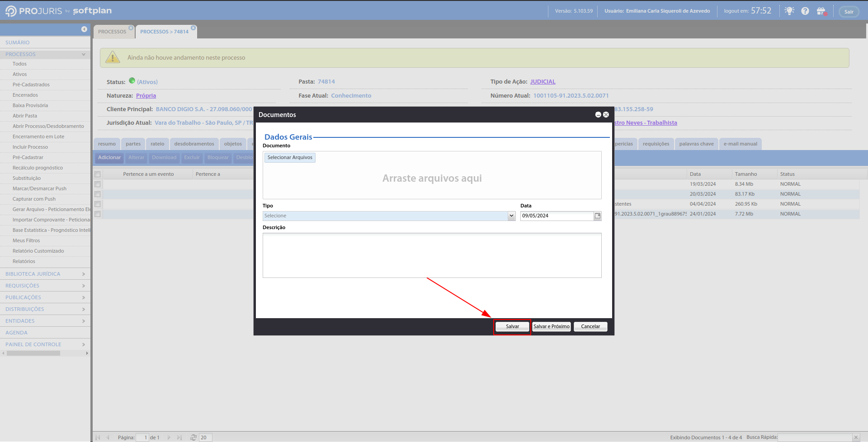
Task: Check the row dated 19/03/2024
Action: [x=97, y=184]
